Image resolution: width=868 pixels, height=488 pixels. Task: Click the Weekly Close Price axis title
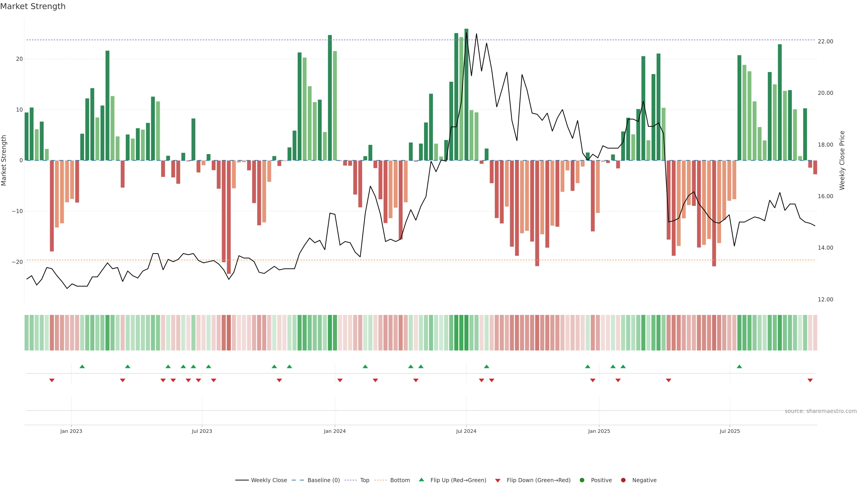click(x=842, y=160)
